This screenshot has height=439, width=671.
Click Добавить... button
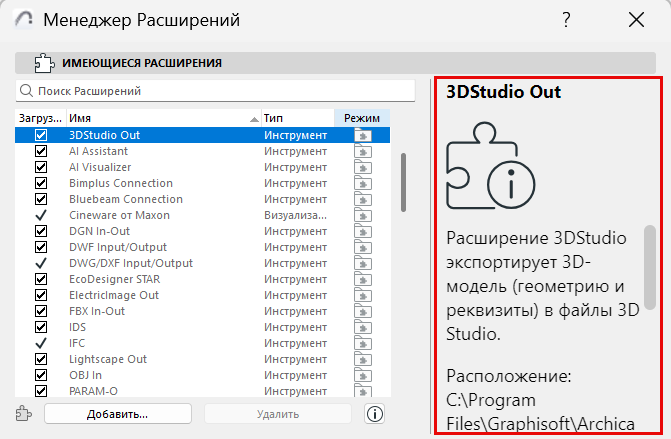coord(118,414)
